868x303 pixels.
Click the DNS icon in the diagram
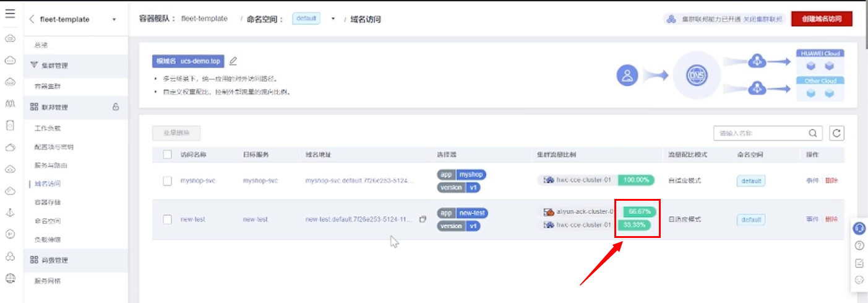[x=697, y=76]
